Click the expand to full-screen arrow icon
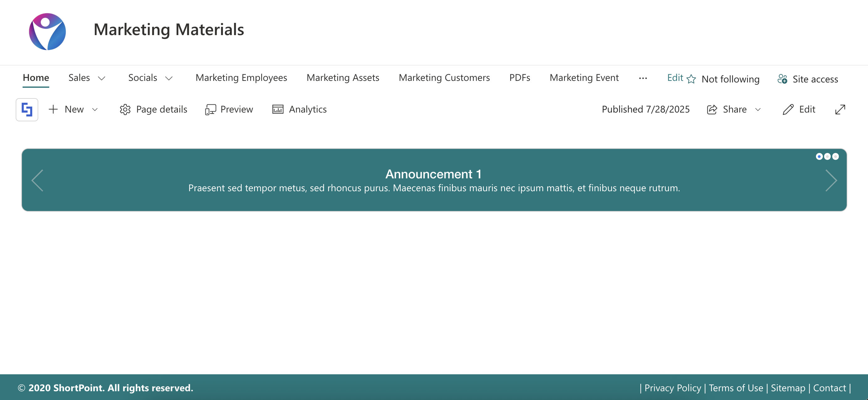This screenshot has width=868, height=400. tap(840, 109)
